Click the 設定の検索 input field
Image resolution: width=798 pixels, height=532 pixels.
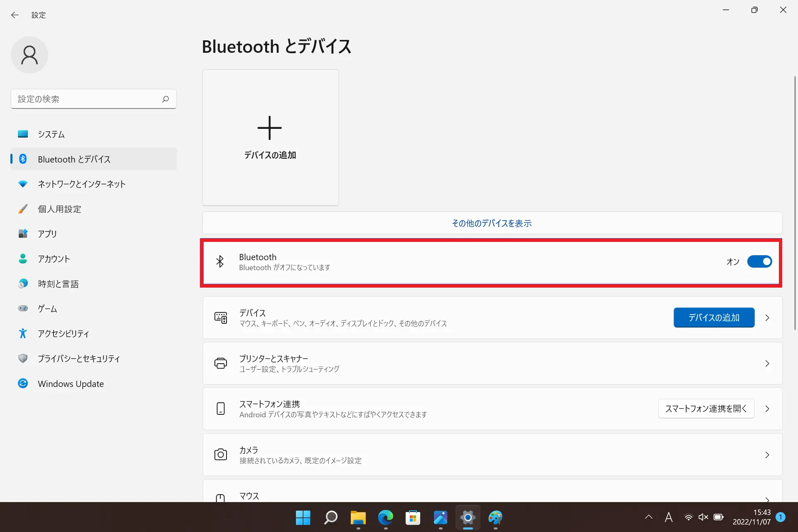pos(87,99)
